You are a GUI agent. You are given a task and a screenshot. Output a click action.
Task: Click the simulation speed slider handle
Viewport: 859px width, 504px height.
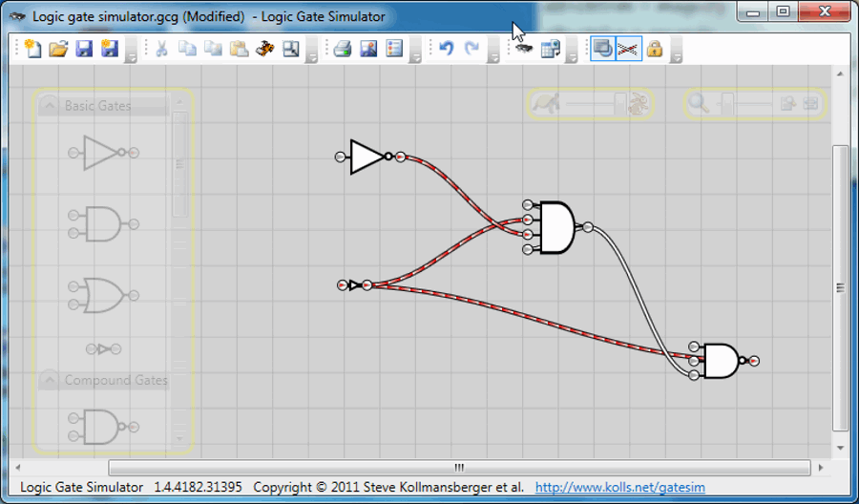pyautogui.click(x=619, y=103)
